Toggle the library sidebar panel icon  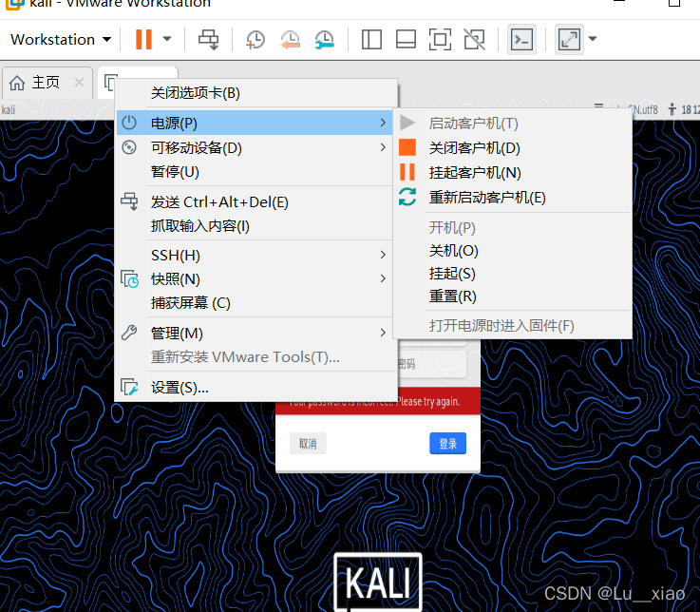371,39
